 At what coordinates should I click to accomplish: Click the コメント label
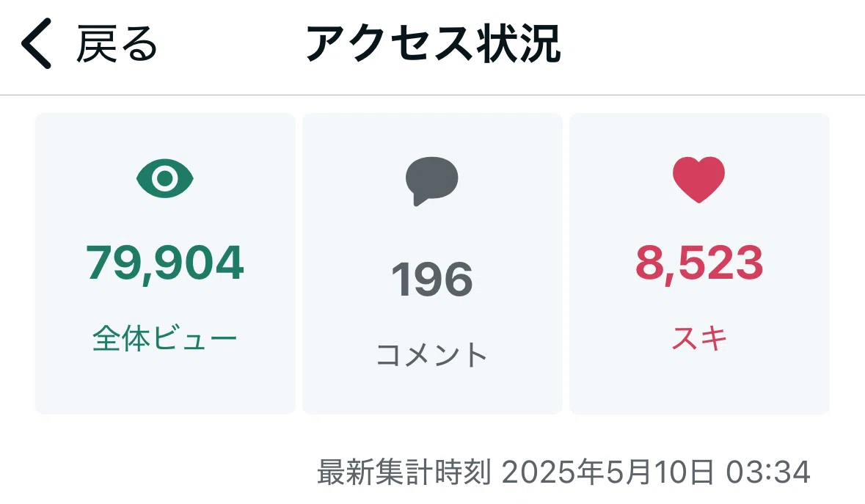click(432, 354)
